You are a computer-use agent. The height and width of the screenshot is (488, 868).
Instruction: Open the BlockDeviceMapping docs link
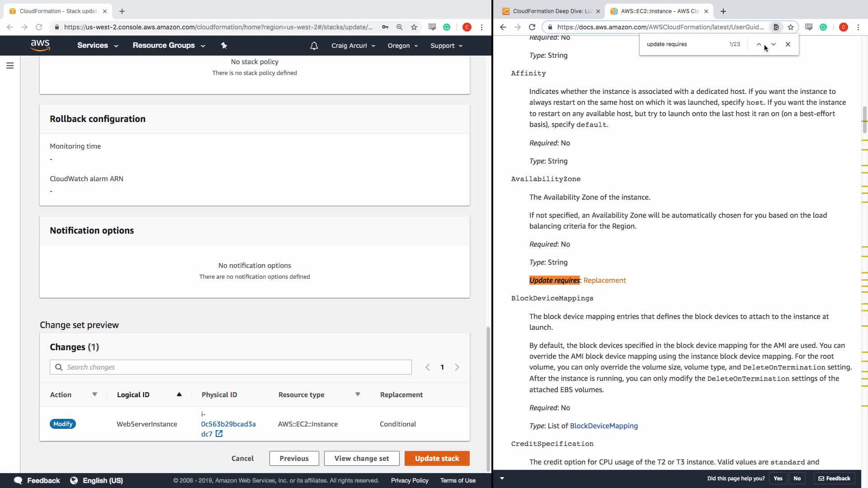click(x=604, y=426)
